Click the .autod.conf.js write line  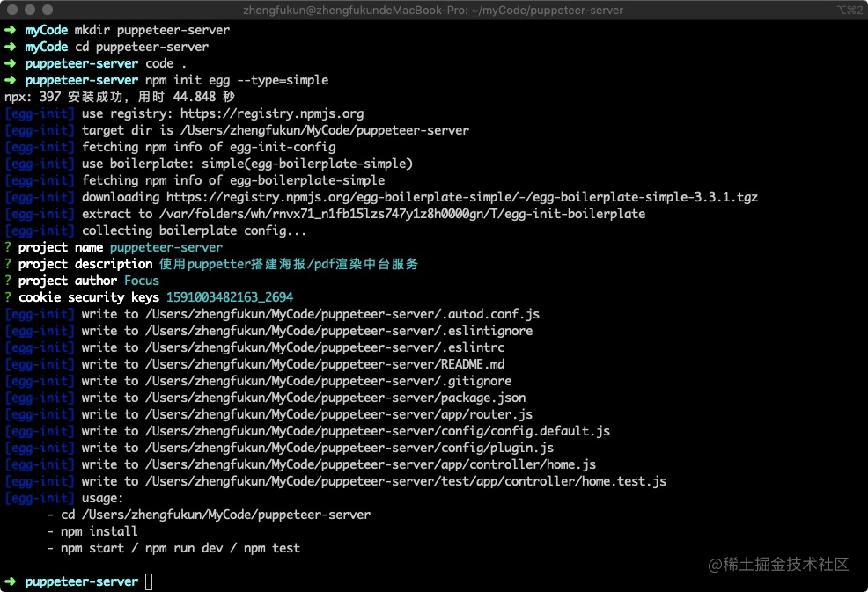coord(272,314)
